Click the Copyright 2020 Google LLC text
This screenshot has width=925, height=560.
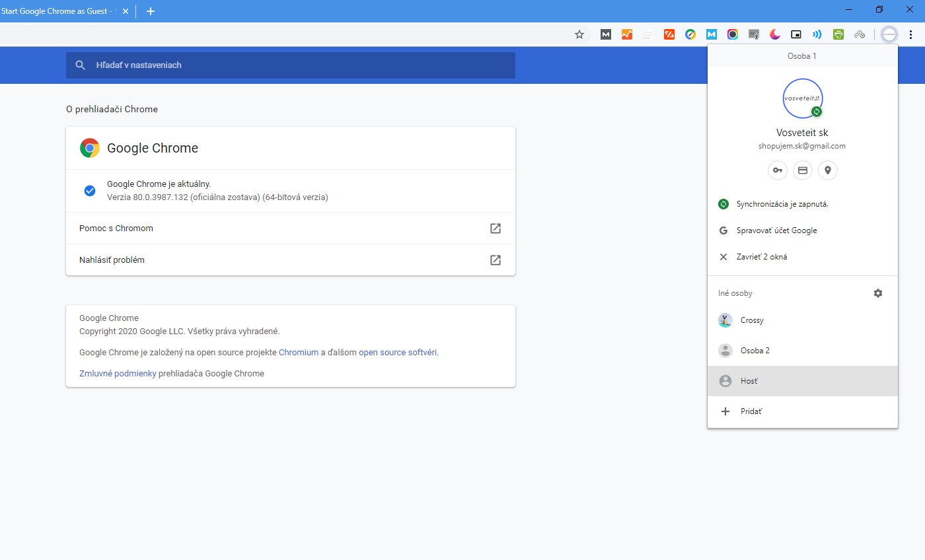click(x=179, y=332)
